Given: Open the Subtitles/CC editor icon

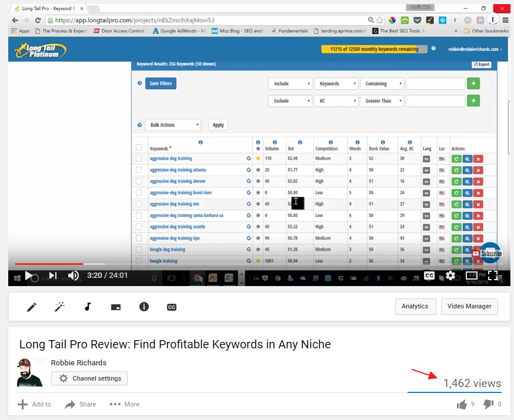Looking at the screenshot, I should point(171,307).
